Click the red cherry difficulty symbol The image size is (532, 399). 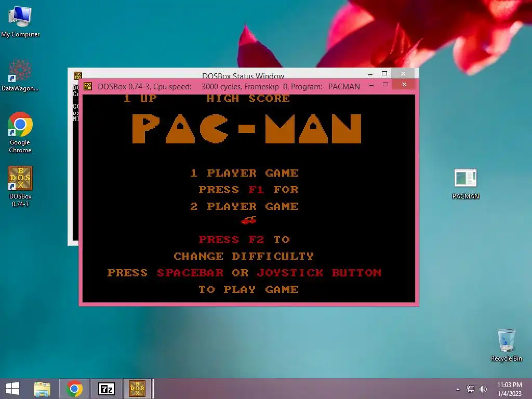click(x=248, y=220)
